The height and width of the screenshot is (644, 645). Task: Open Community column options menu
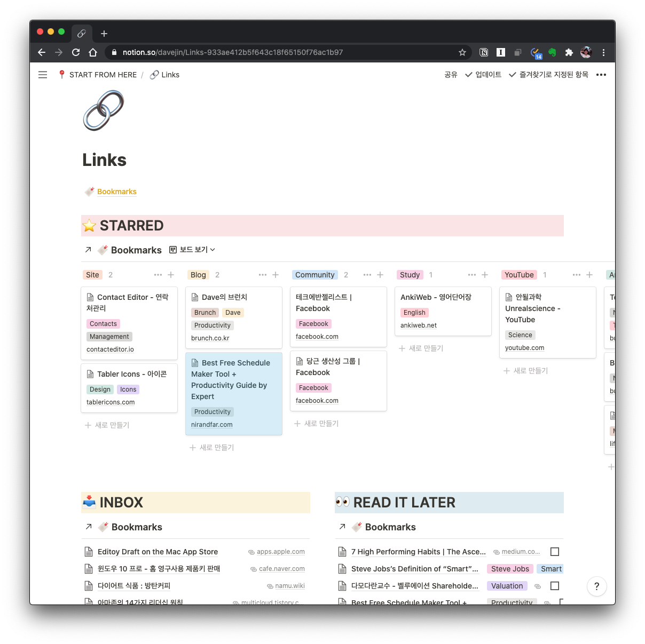(x=367, y=275)
